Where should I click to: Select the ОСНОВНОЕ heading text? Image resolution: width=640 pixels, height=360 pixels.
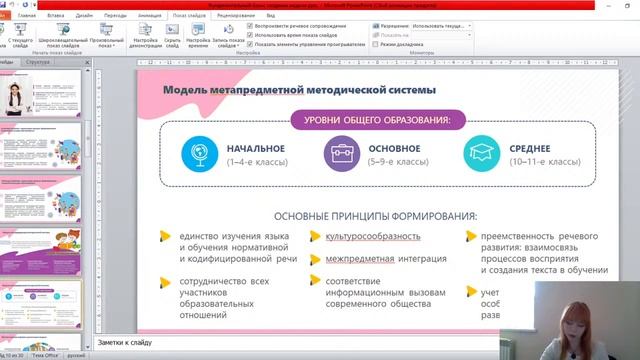coord(394,149)
